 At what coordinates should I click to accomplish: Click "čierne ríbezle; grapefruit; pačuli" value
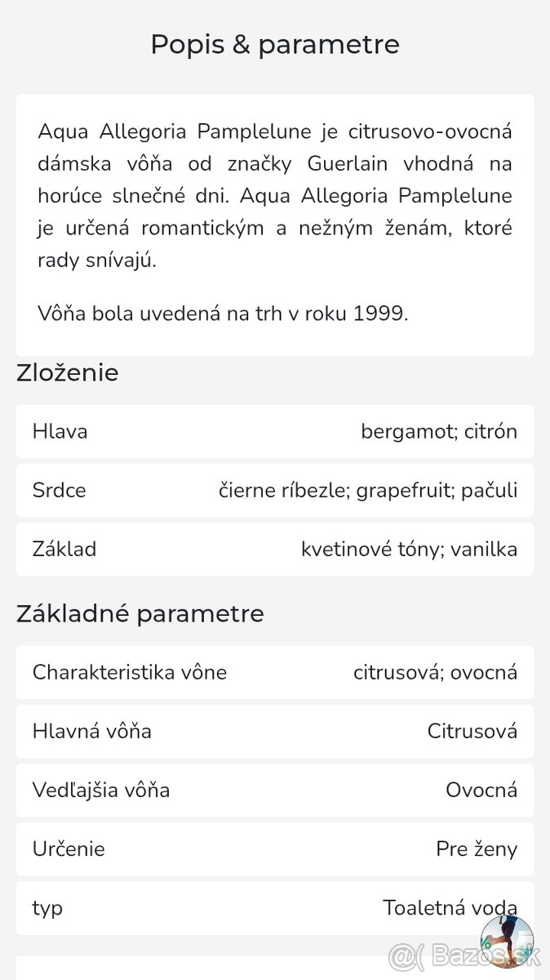368,490
